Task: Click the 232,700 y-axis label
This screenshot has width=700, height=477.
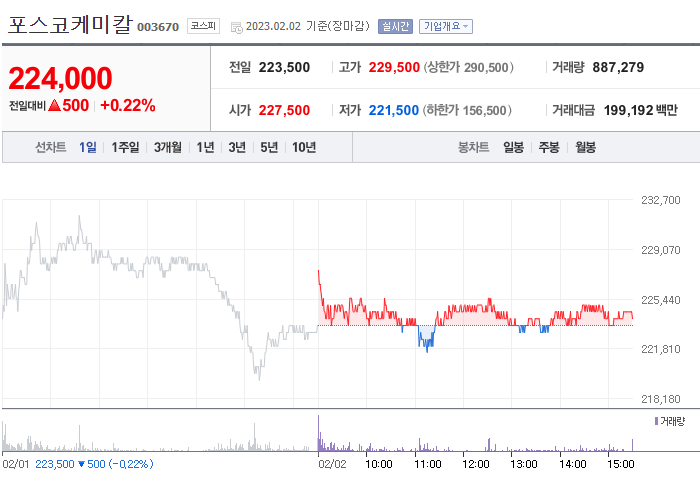Action: tap(661, 200)
